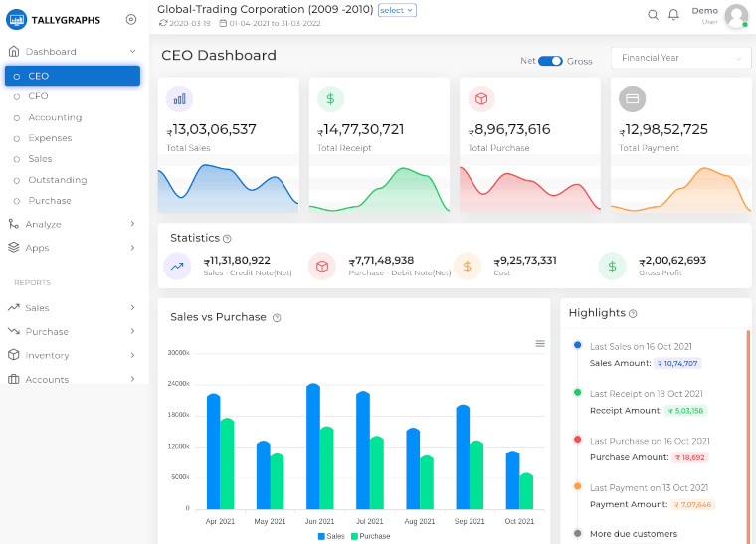Toggle Sales series in chart legend
This screenshot has width=756, height=544.
[x=333, y=536]
